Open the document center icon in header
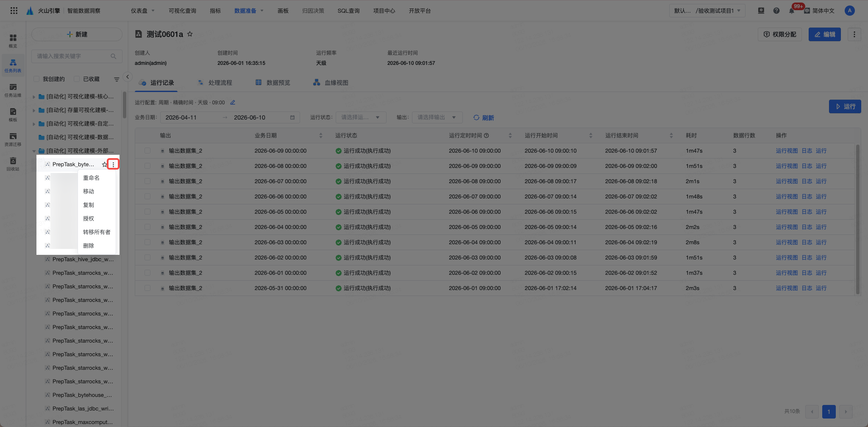This screenshot has height=427, width=868. click(x=761, y=11)
